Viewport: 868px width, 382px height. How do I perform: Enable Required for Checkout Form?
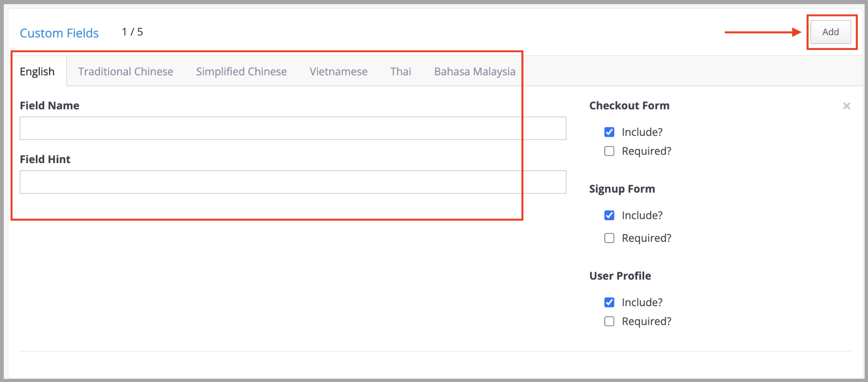click(x=609, y=151)
